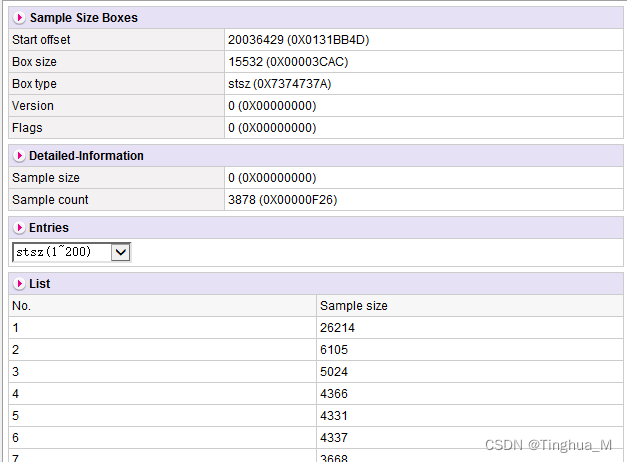Image resolution: width=627 pixels, height=462 pixels.
Task: Click row number 5 in the list
Action: [16, 416]
